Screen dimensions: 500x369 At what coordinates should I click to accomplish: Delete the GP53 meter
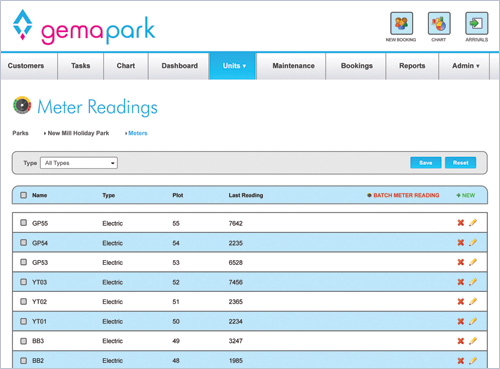tap(461, 262)
